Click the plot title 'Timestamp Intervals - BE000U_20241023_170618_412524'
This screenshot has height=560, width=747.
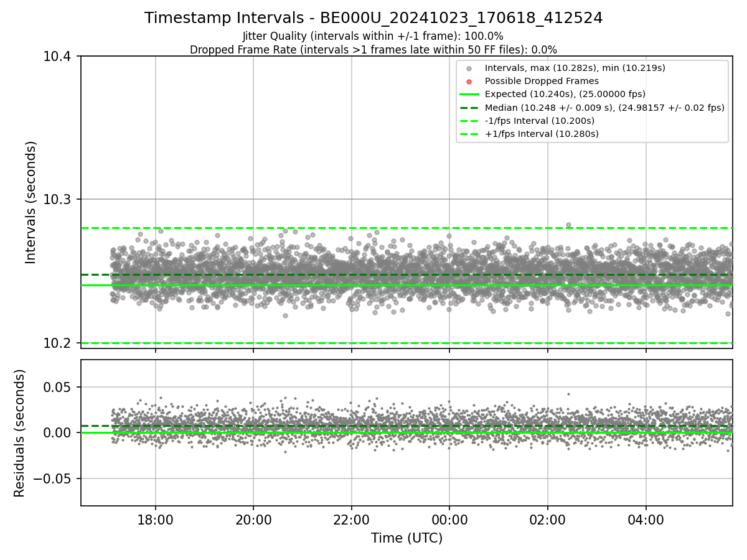point(374,18)
